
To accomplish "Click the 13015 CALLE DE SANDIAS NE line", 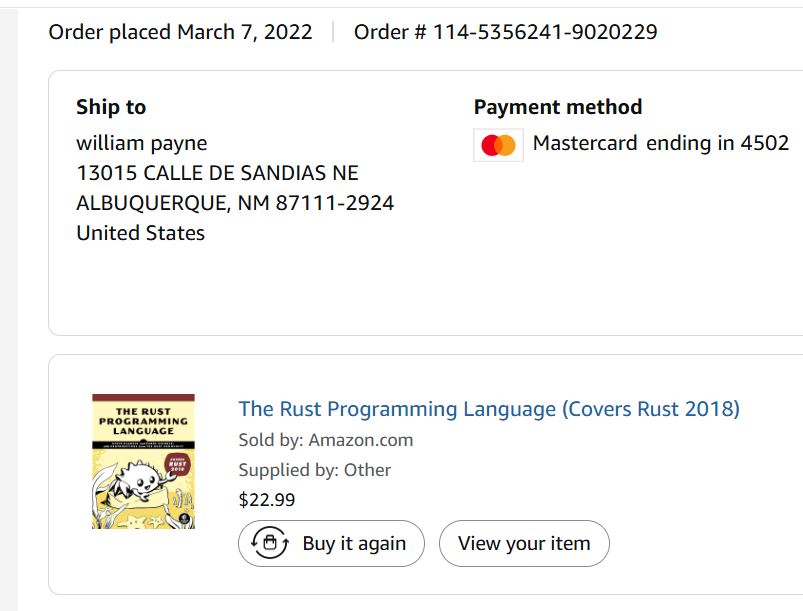I will pos(217,173).
